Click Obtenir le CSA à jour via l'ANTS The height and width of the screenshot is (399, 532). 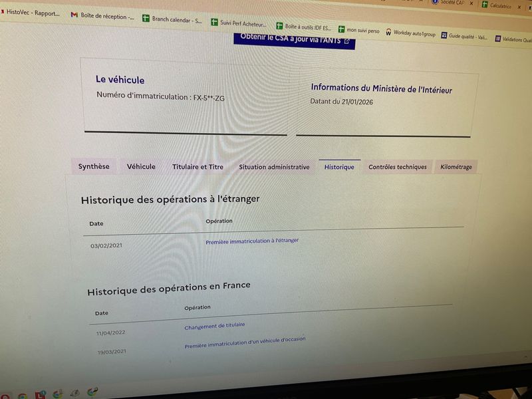(294, 40)
